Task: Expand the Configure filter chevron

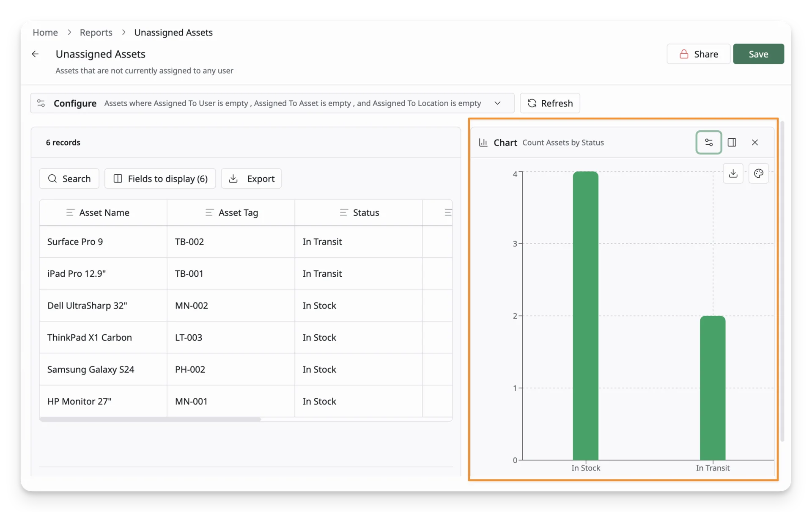Action: click(497, 103)
